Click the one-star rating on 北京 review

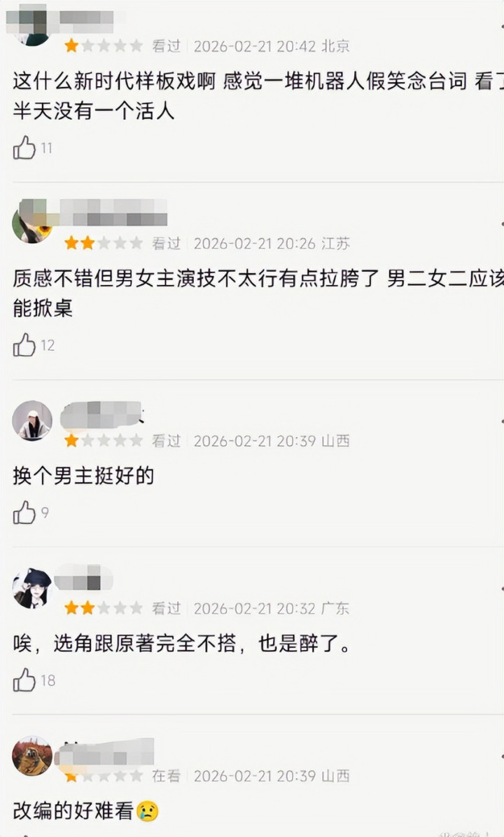[104, 46]
